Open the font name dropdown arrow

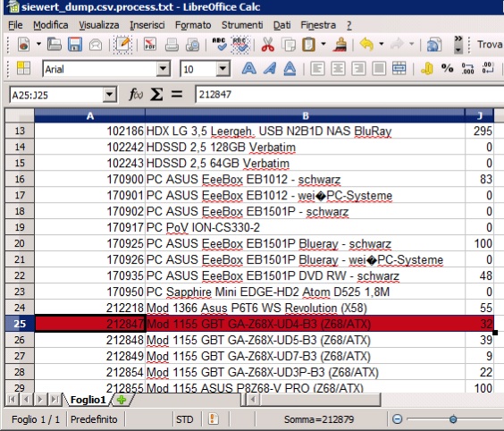tap(164, 69)
